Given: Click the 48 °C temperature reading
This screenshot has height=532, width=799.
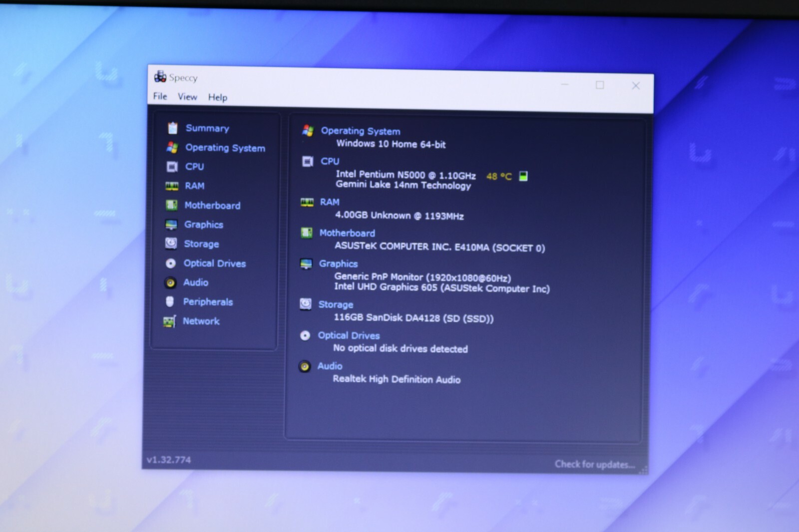Looking at the screenshot, I should [499, 176].
